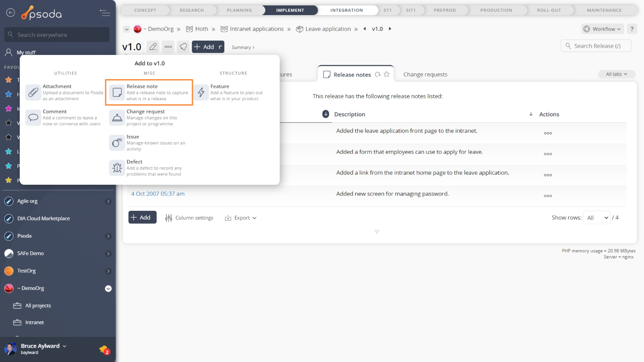Go to next release arrow
This screenshot has height=362, width=644.
tap(390, 28)
